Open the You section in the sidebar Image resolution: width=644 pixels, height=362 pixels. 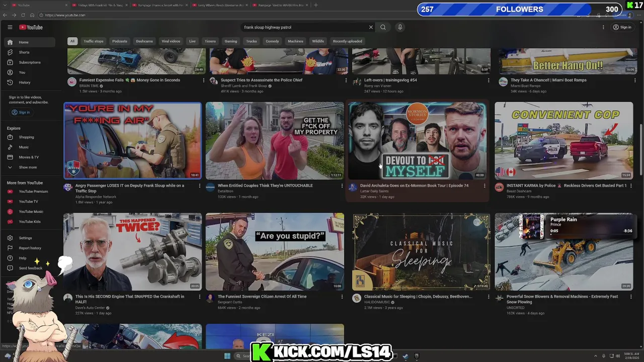point(30,72)
